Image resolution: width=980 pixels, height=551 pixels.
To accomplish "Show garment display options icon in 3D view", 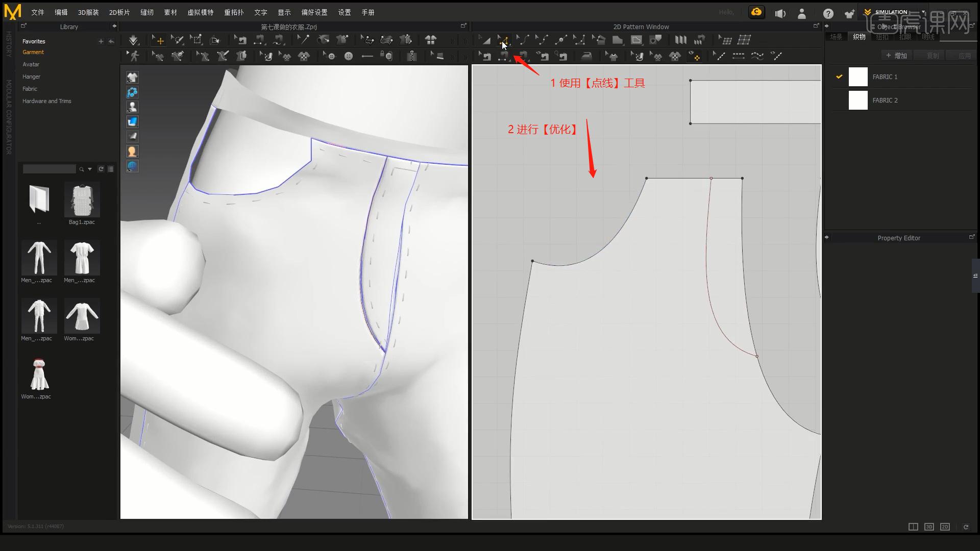I will coord(132,77).
